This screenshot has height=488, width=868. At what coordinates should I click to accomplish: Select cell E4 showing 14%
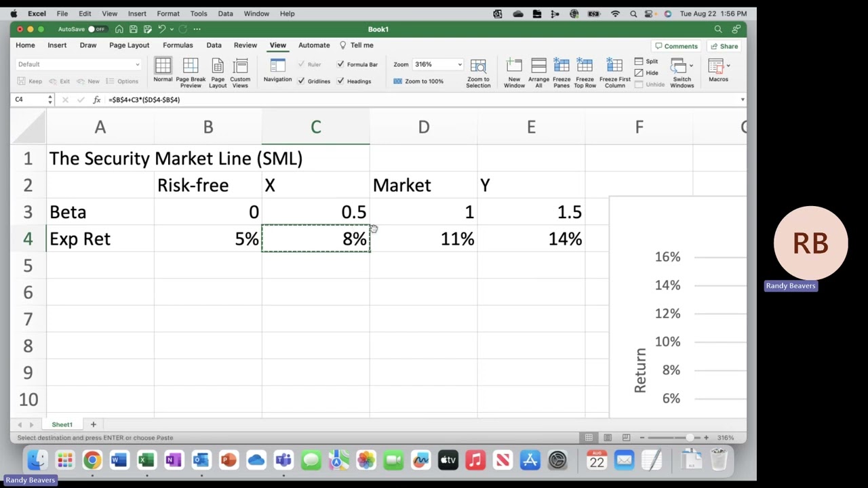click(x=531, y=239)
